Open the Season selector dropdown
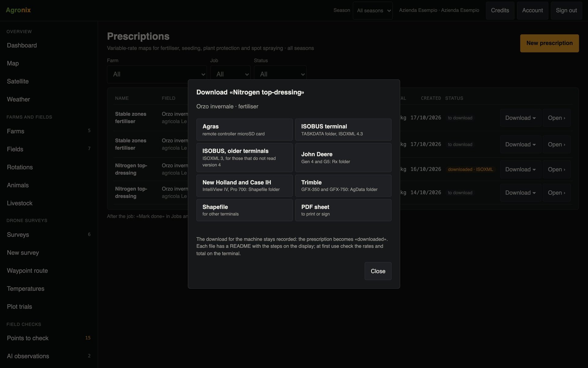Viewport: 588px width, 368px height. click(372, 10)
